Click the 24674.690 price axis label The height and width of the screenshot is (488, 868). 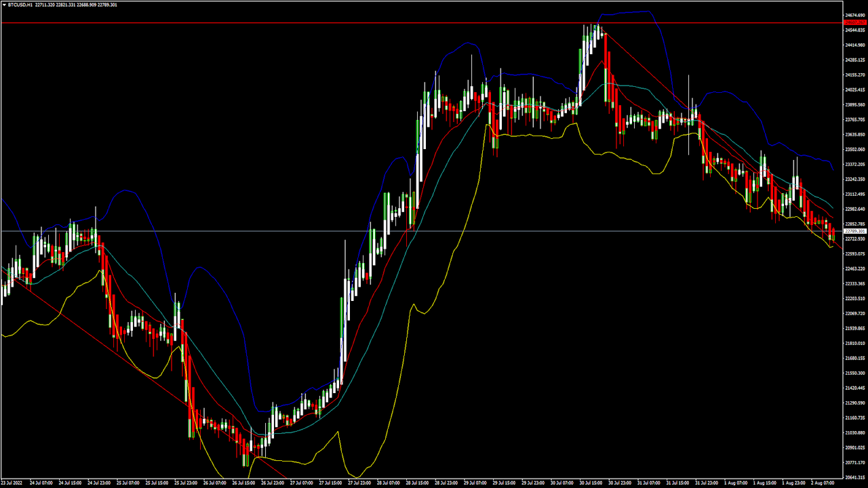(x=855, y=15)
